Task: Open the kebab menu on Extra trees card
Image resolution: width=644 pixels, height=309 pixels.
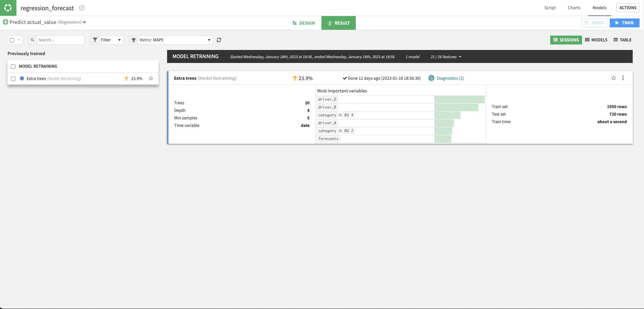Action: (623, 78)
